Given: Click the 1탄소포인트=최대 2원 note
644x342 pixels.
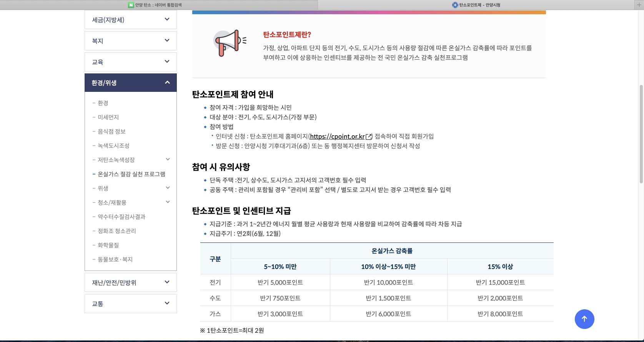Looking at the screenshot, I should (232, 330).
